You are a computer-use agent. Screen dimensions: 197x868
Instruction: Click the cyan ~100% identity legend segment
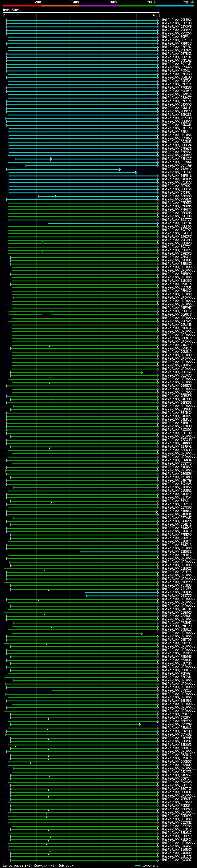(x=175, y=6)
